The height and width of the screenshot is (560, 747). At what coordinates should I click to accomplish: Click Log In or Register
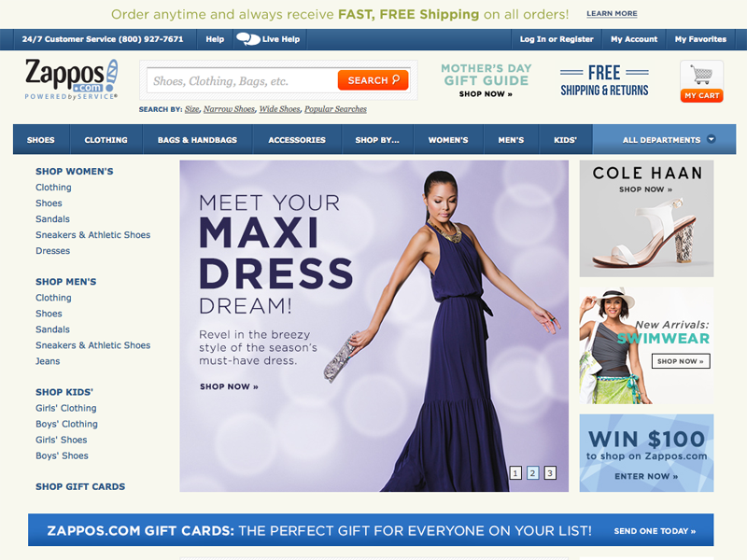click(x=557, y=39)
